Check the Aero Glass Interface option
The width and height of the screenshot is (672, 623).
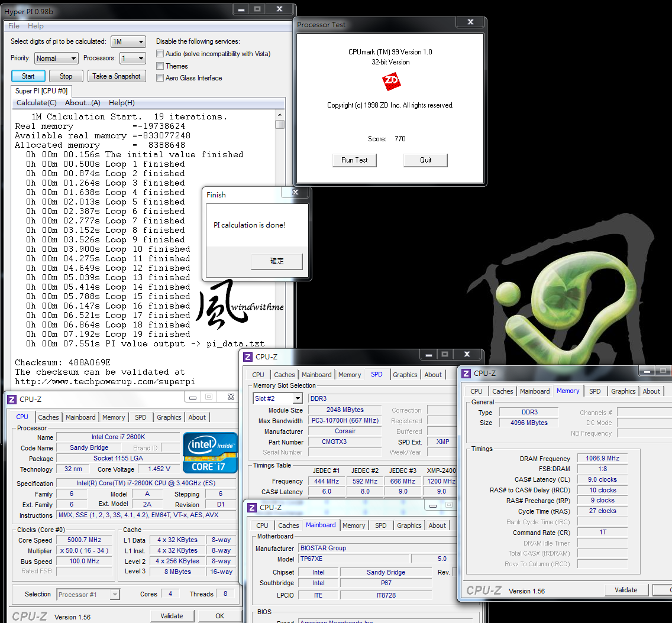160,78
